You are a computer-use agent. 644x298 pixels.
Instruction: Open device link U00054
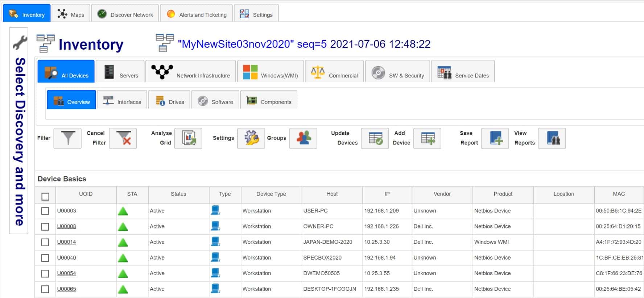click(x=66, y=273)
